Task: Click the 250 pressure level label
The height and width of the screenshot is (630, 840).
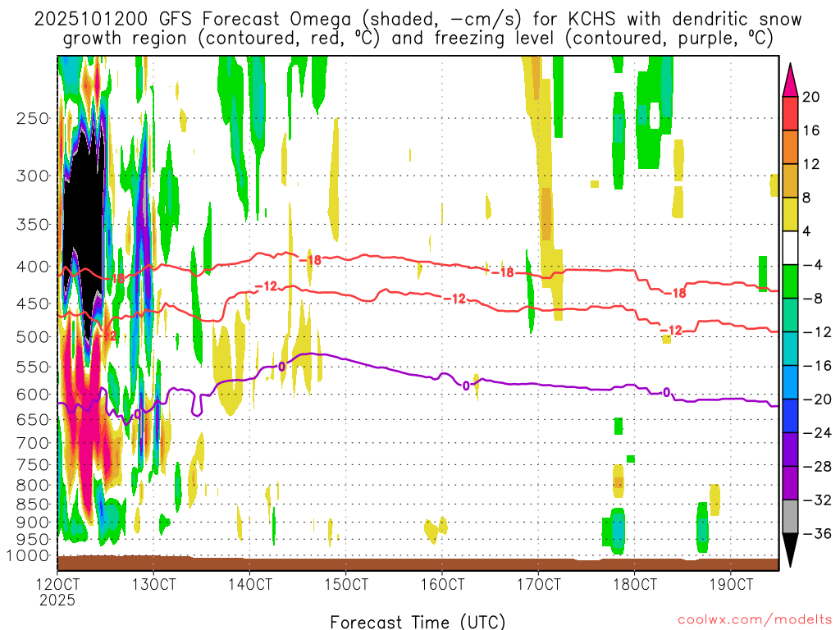Action: (x=33, y=118)
